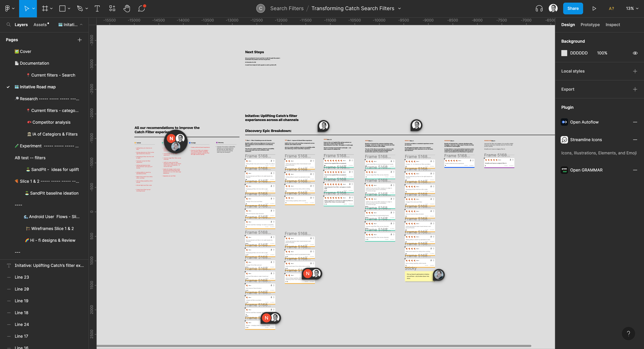644x349 pixels.
Task: Present the prototype with play icon
Action: 594,8
